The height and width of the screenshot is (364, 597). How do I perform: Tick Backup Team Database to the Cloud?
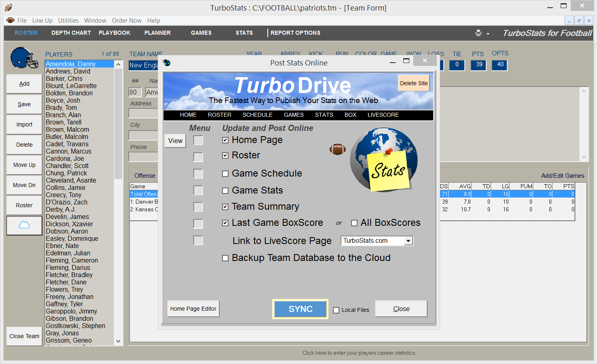225,258
